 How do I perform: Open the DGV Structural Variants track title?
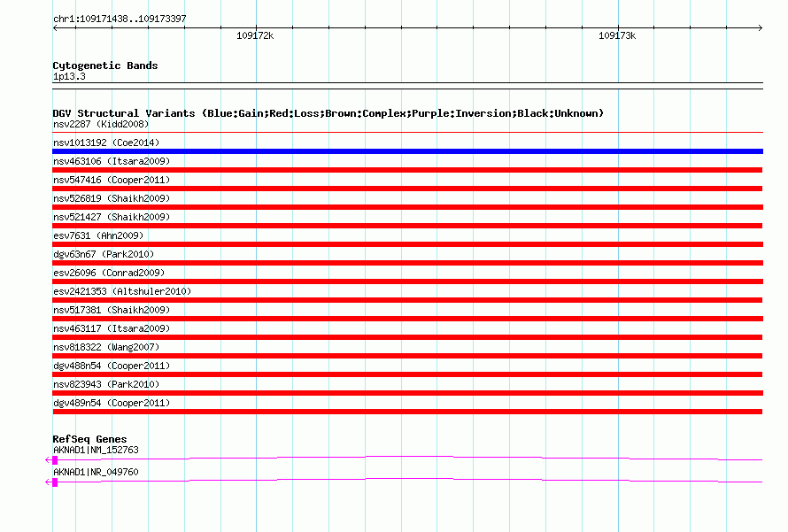point(328,113)
